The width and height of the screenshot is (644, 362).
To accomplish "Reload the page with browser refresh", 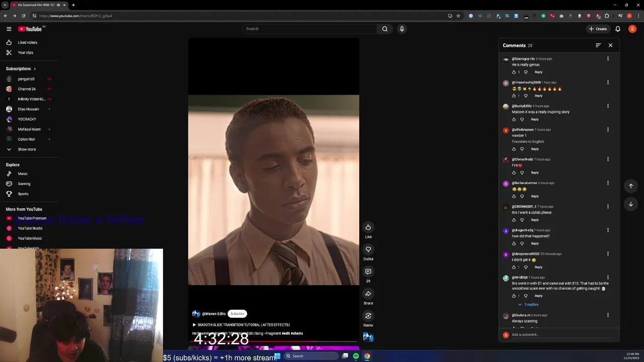I will click(23, 16).
